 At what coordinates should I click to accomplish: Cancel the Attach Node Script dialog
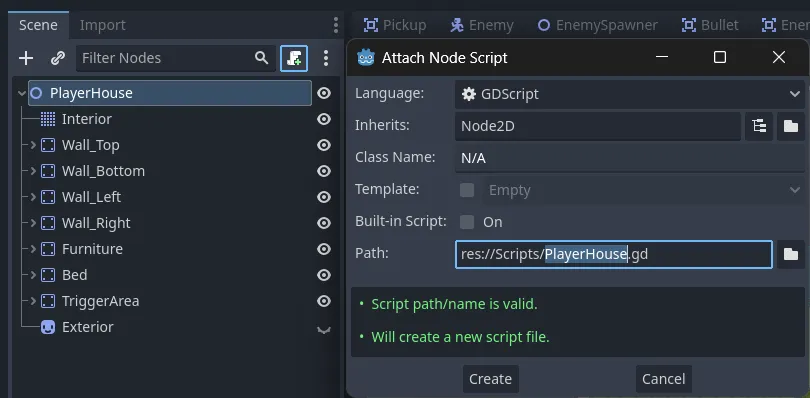tap(663, 379)
